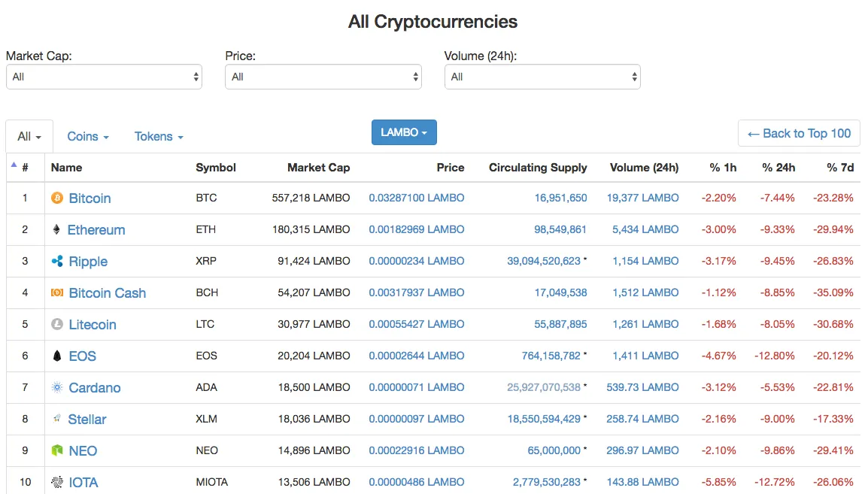This screenshot has height=494, width=868.
Task: Open the Bitcoin Cash link
Action: (108, 292)
